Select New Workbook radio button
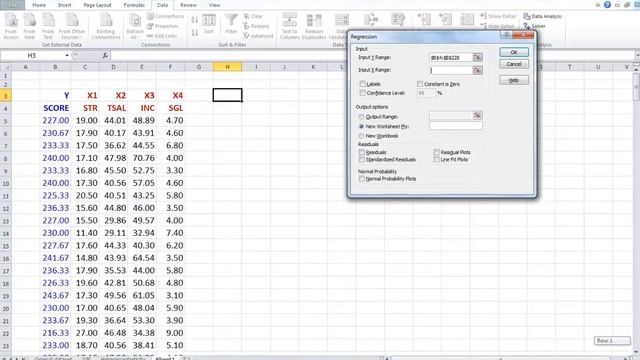This screenshot has width=640, height=360. point(362,136)
